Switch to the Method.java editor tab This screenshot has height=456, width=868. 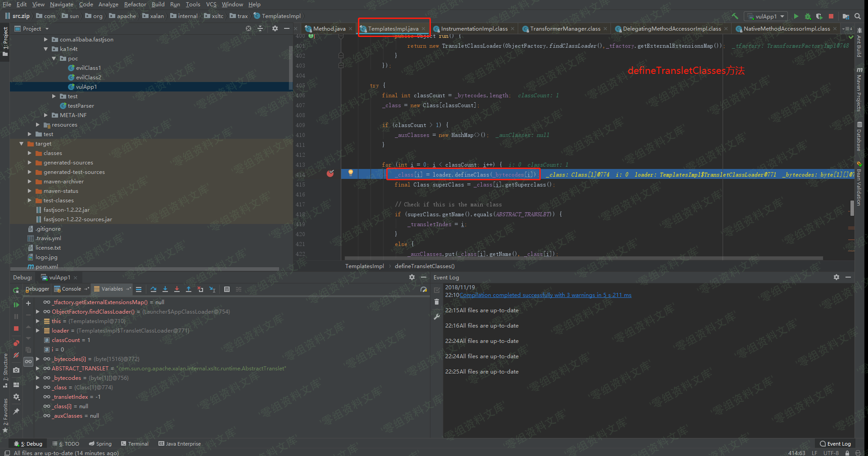tap(329, 29)
